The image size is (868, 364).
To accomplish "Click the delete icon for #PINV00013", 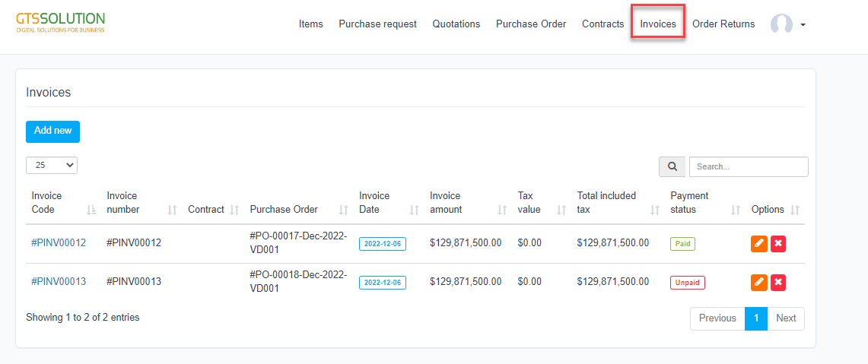I will pyautogui.click(x=778, y=283).
